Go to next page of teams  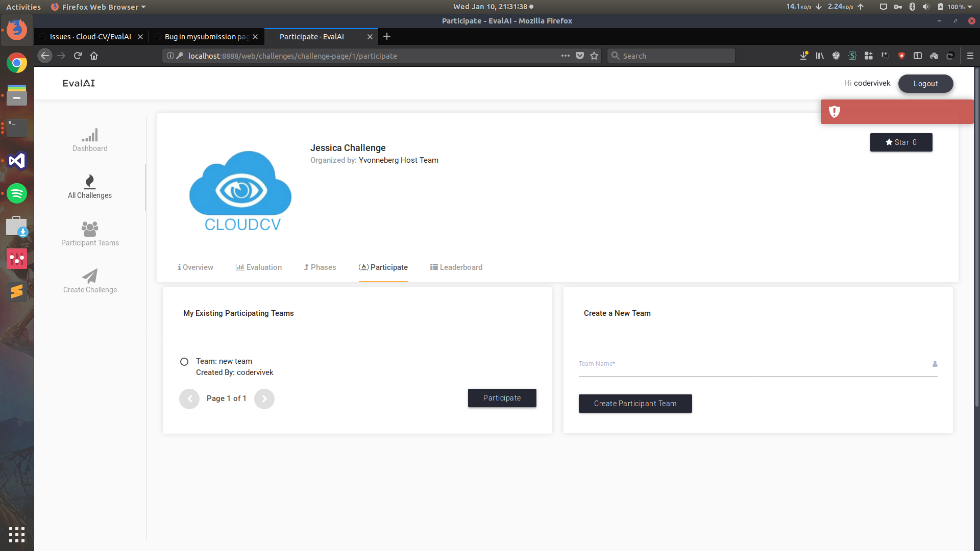(x=264, y=399)
